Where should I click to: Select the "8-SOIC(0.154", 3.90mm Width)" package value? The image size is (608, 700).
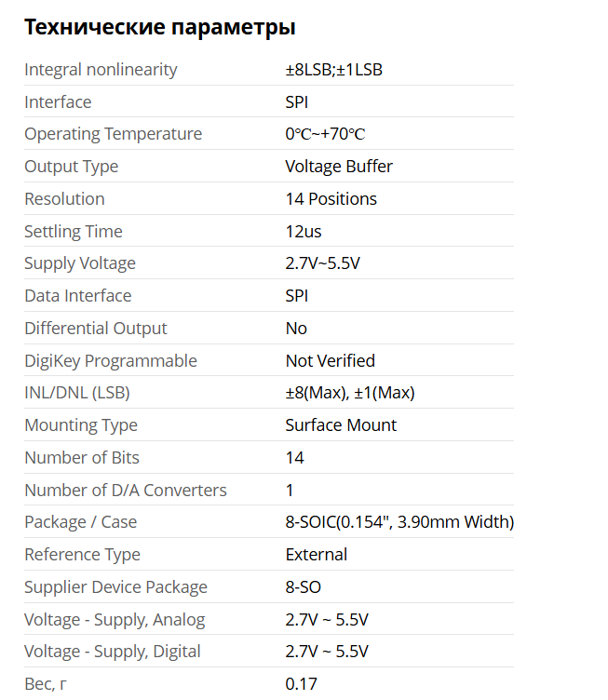[399, 522]
